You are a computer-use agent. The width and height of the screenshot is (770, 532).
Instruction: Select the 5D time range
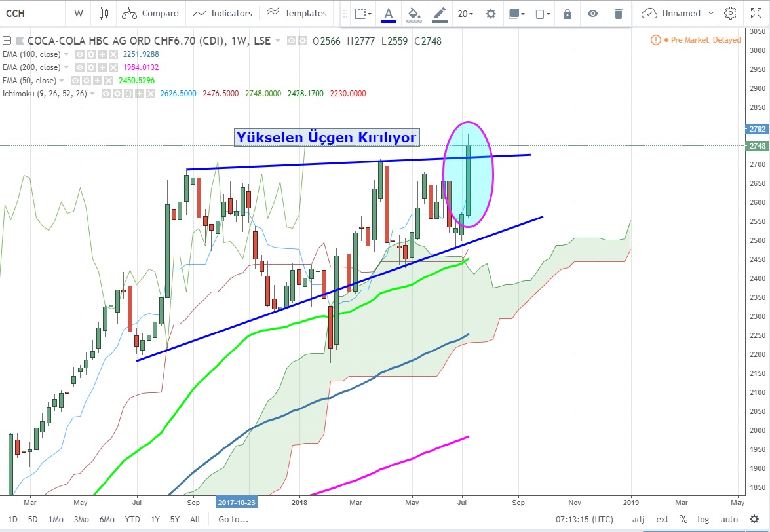coord(32,520)
